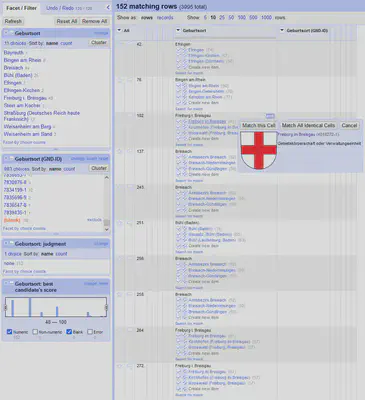365x400 pixels.
Task: Click the Freiburg coat of arms thumbnail
Action: click(x=259, y=150)
